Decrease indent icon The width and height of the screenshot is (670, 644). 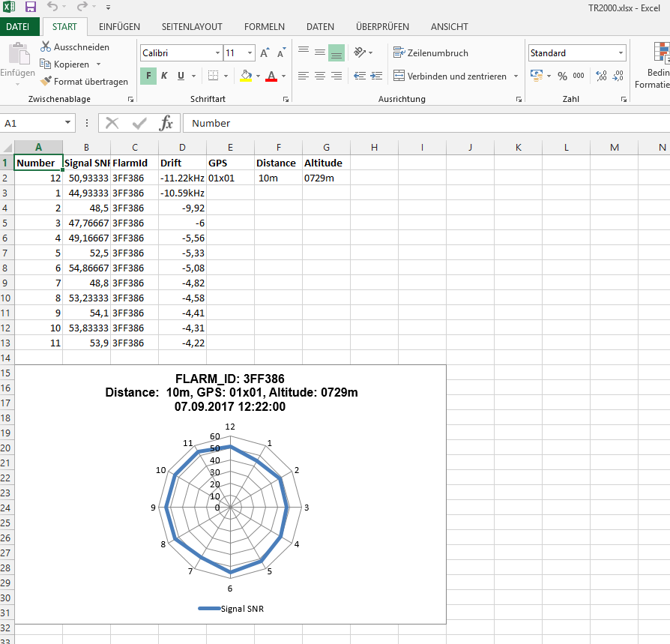coord(360,76)
